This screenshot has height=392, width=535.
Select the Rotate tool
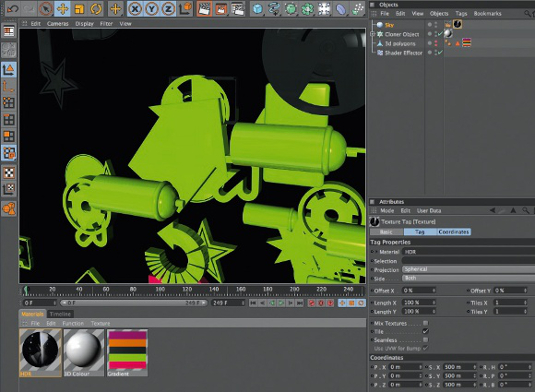pos(96,9)
